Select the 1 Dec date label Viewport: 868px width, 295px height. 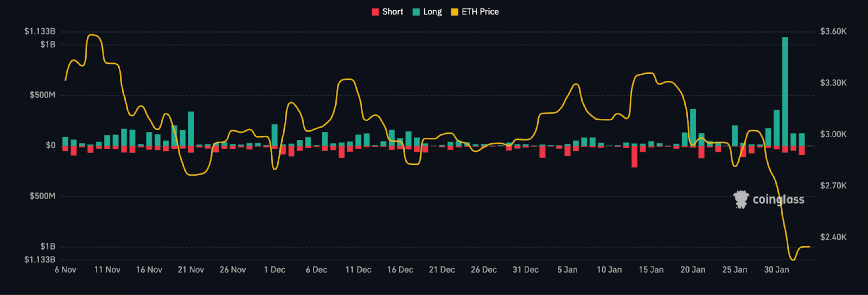coord(275,270)
